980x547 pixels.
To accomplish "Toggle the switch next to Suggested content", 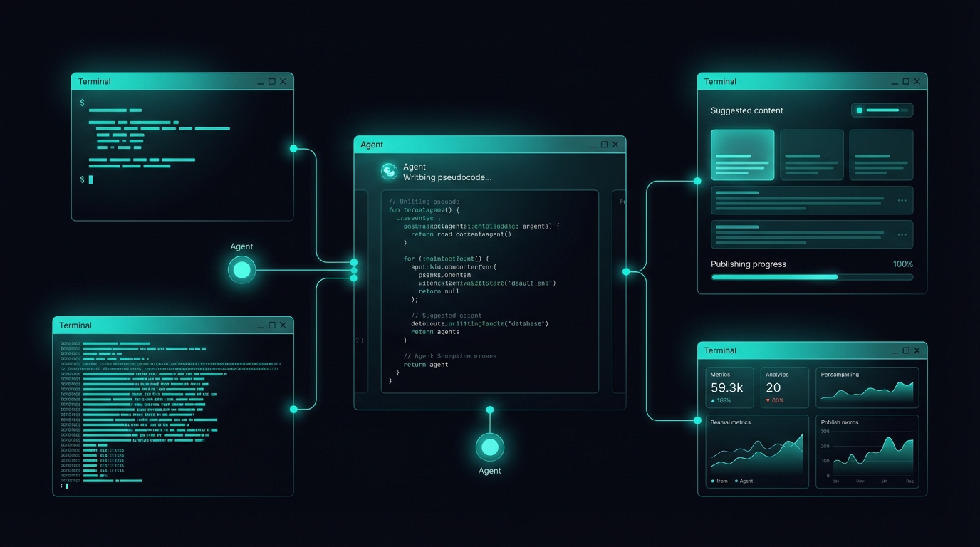I will click(x=882, y=110).
